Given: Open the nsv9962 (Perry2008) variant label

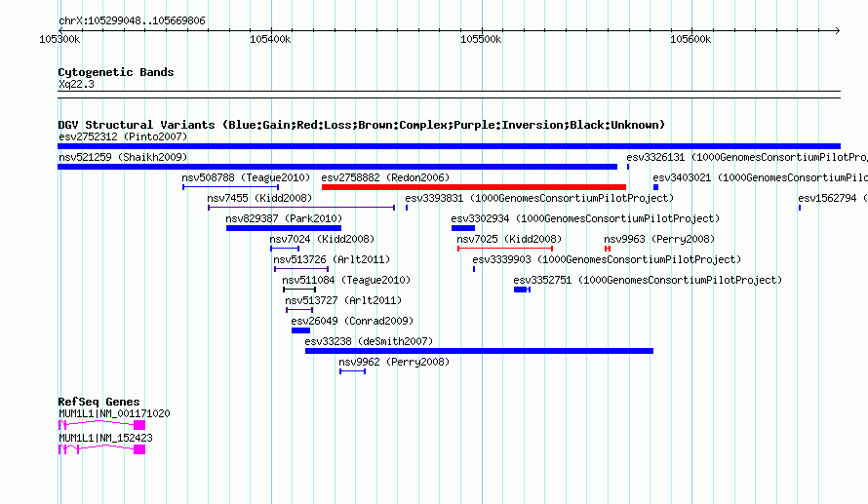Looking at the screenshot, I should [x=394, y=362].
